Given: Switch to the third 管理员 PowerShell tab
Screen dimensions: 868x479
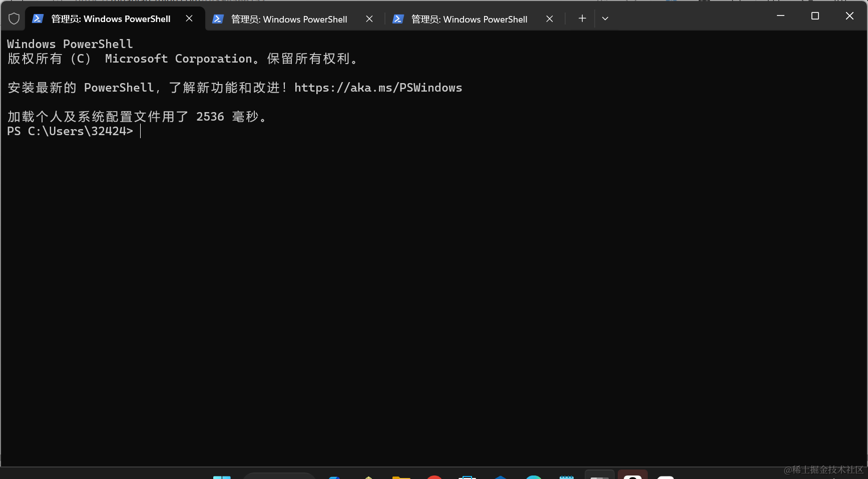Looking at the screenshot, I should pos(468,19).
